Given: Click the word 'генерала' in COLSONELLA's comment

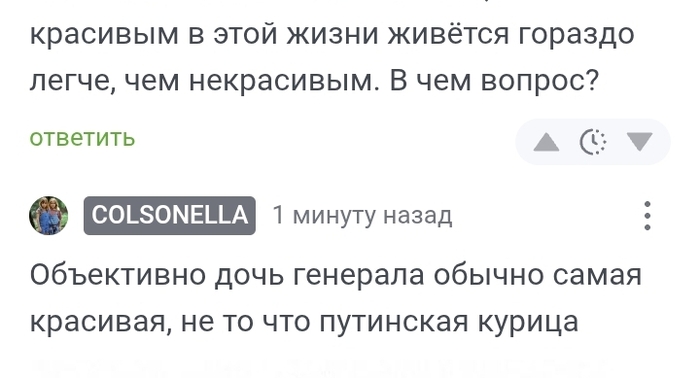Looking at the screenshot, I should 358,275.
